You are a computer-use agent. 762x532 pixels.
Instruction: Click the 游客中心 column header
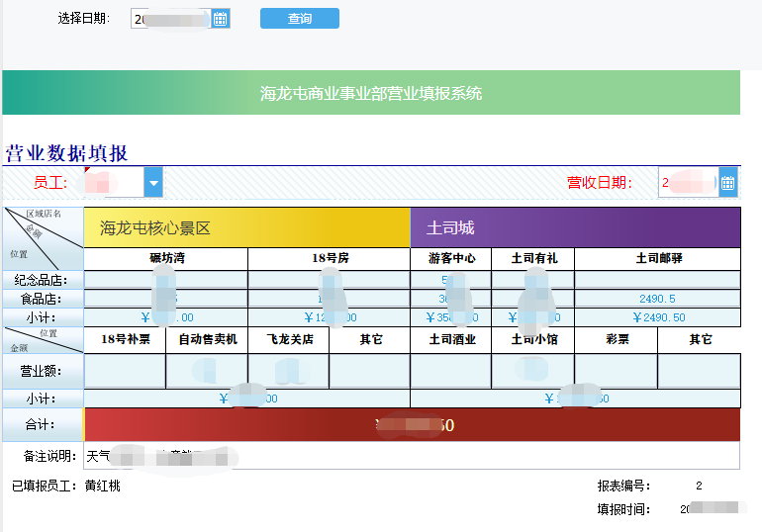point(451,258)
